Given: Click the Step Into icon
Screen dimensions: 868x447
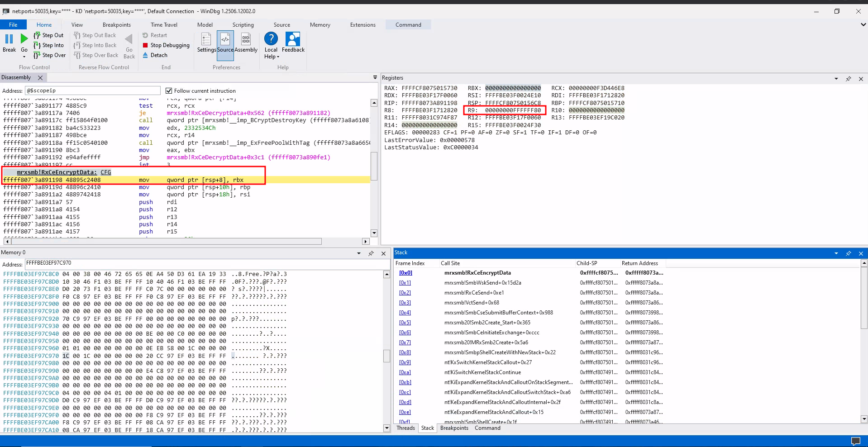Looking at the screenshot, I should pos(37,45).
